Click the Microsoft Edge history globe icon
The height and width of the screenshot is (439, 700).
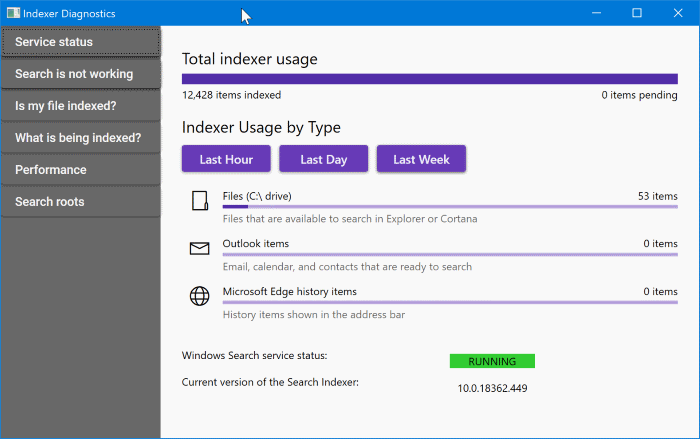[199, 296]
